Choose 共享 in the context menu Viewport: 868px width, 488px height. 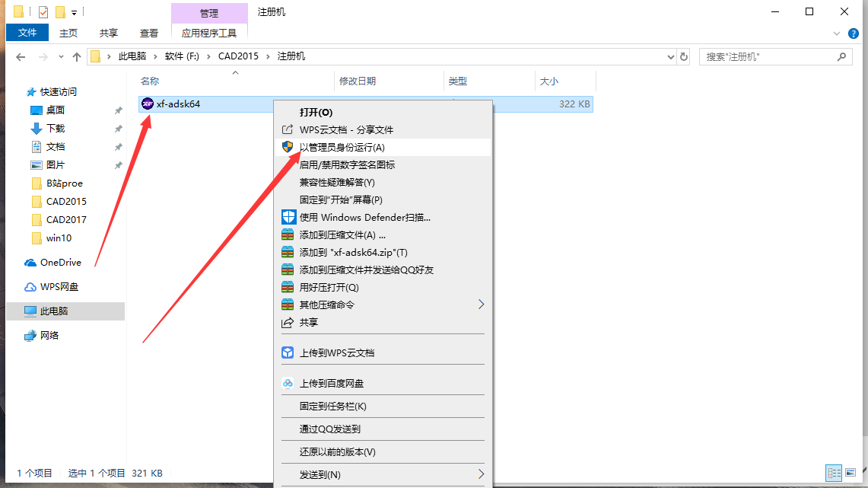click(x=383, y=322)
